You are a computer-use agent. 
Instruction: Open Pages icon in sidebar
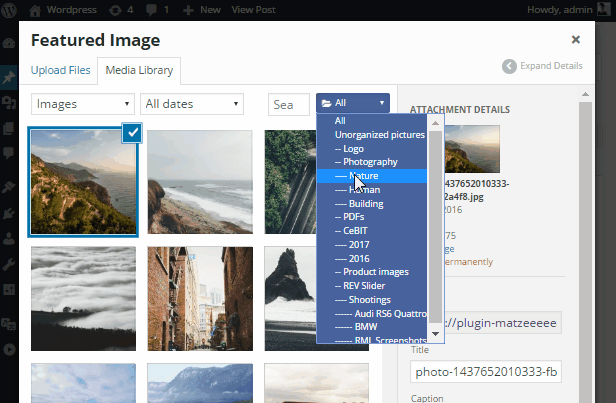9,128
